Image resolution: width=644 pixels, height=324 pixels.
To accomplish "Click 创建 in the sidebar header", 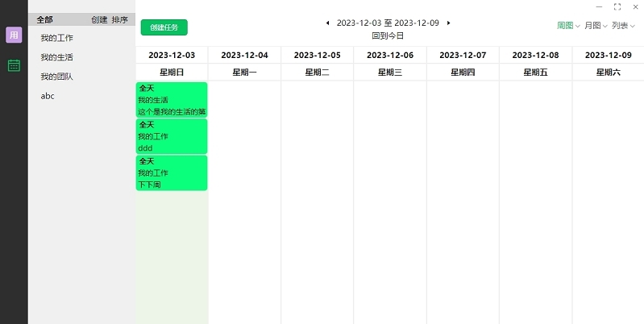I will point(99,19).
